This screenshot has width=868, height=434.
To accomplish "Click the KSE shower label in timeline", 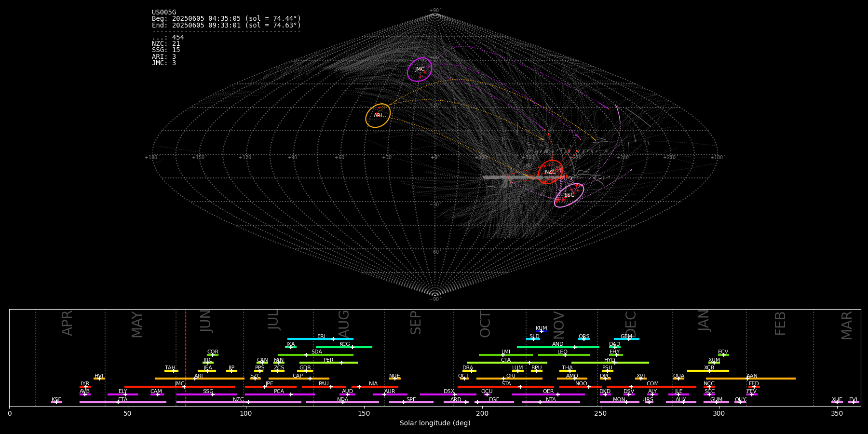I will point(56,400).
